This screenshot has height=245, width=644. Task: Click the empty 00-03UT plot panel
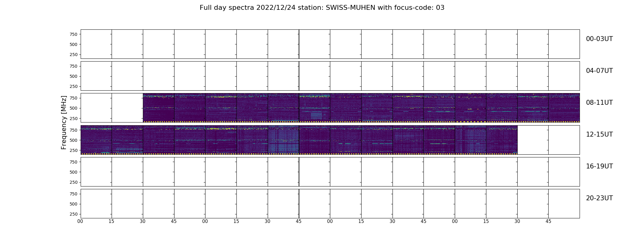point(330,44)
